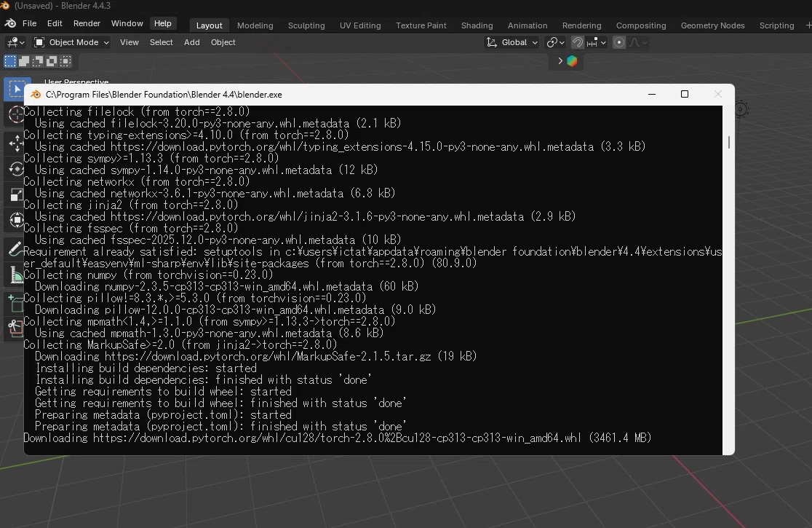
Task: Open the transform pivot point dropdown
Action: coord(556,42)
